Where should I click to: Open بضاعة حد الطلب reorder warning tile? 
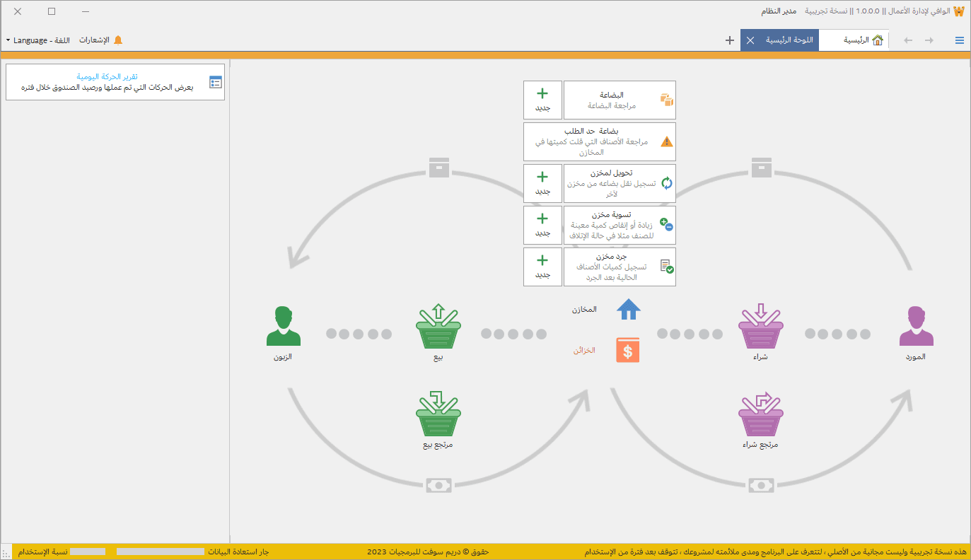600,141
